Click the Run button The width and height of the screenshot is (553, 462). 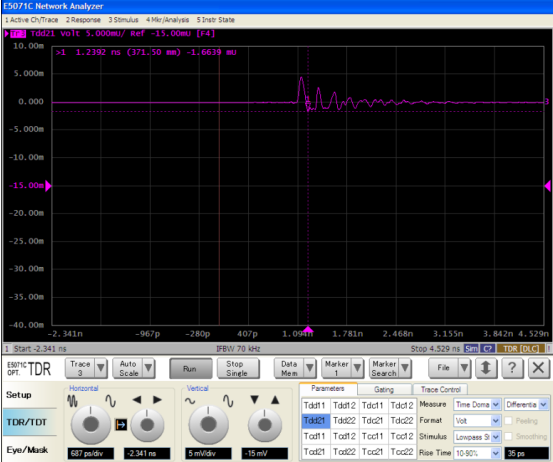click(190, 369)
